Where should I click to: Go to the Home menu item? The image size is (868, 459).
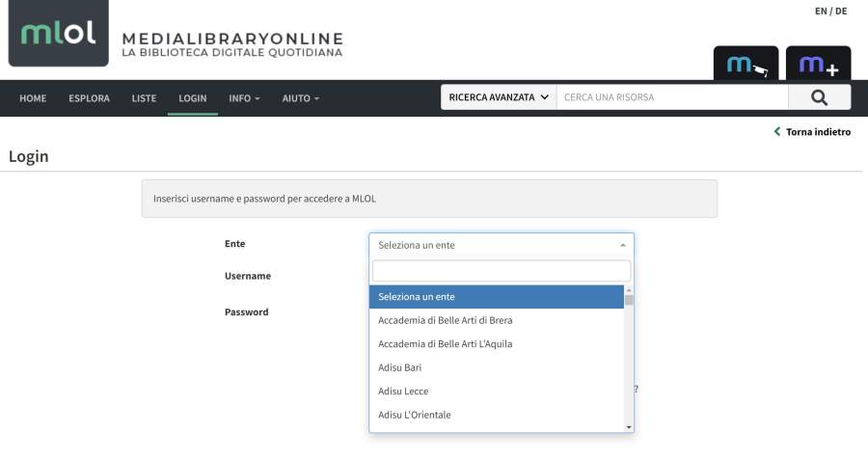coord(33,98)
